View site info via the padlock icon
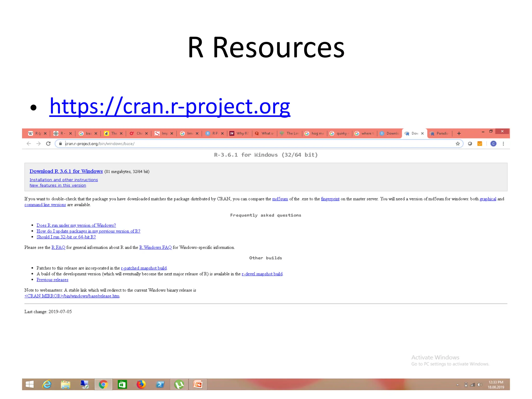 (61, 144)
